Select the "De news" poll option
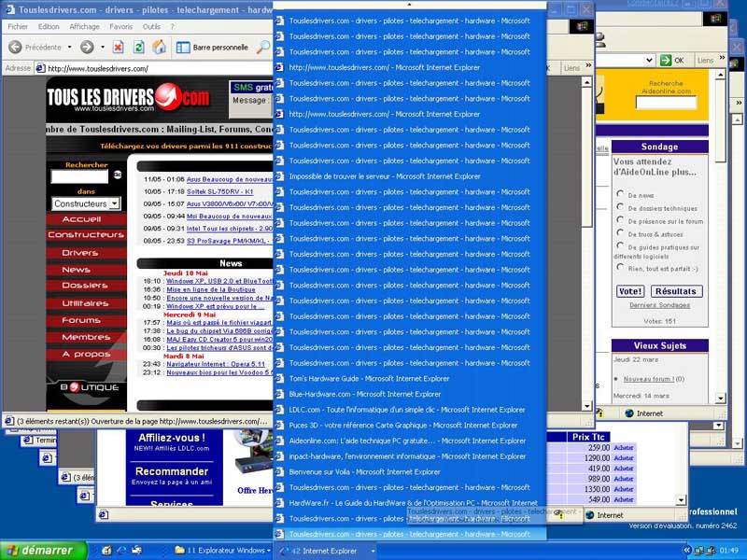The height and width of the screenshot is (560, 747). coord(620,194)
